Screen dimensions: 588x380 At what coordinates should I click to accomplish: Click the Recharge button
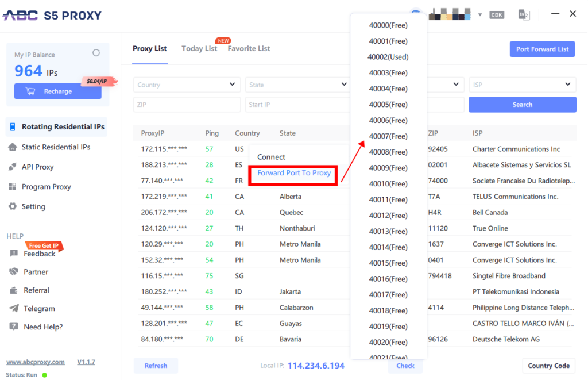coord(58,91)
